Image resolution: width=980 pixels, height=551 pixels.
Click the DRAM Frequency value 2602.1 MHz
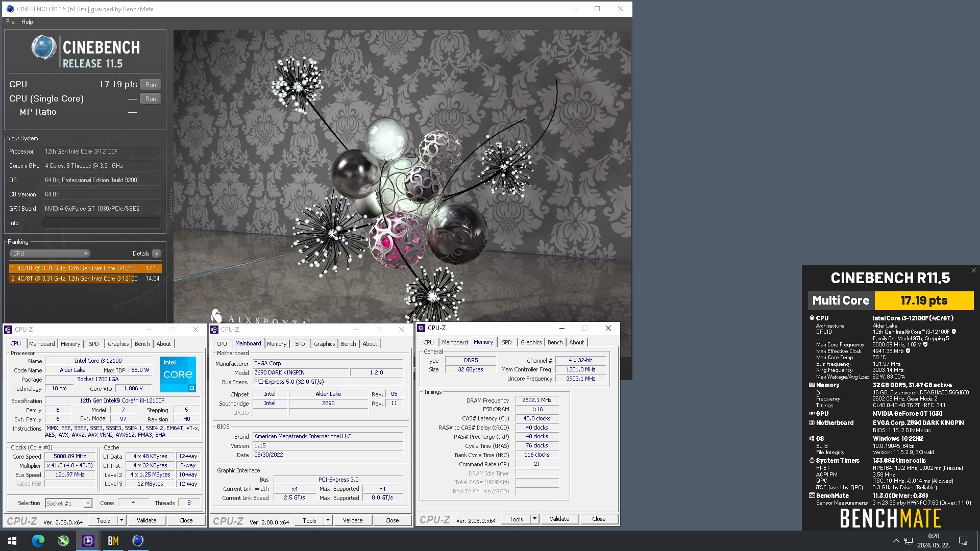pos(537,400)
